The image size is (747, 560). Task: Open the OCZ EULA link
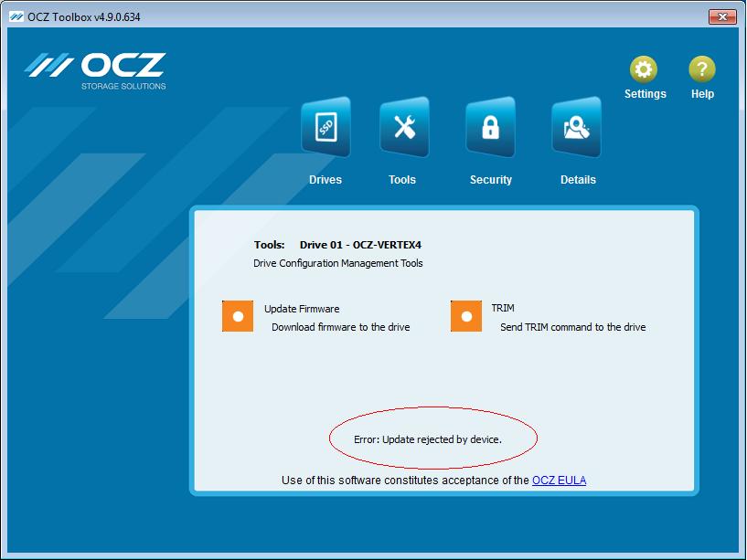(x=559, y=480)
